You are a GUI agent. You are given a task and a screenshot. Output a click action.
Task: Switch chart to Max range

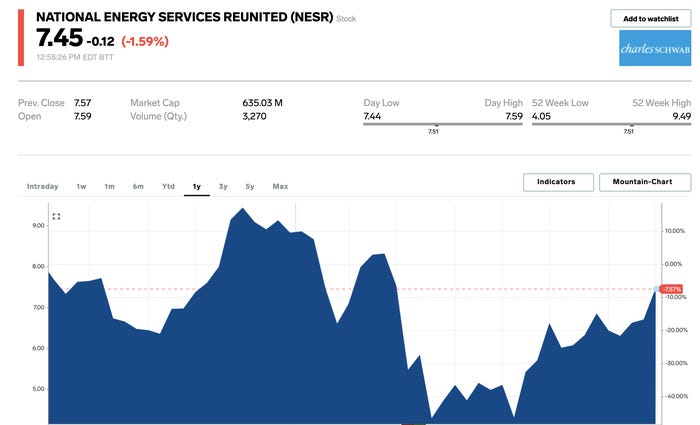[x=280, y=187]
